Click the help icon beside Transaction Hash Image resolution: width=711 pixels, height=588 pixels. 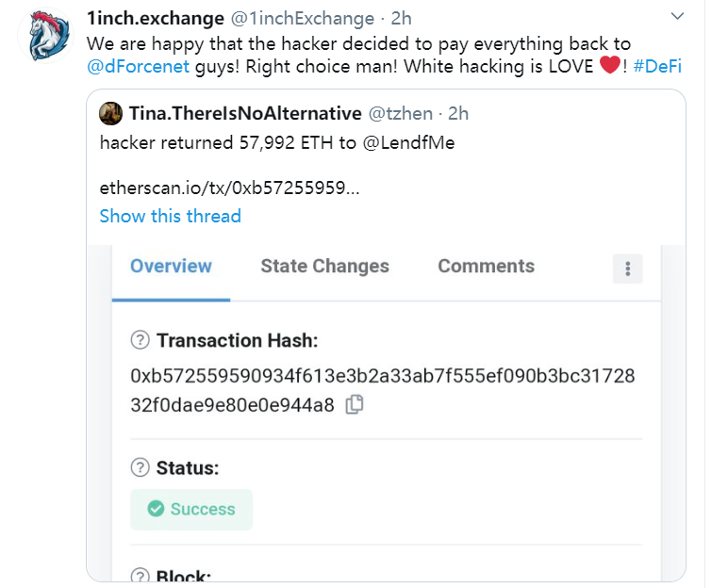click(x=141, y=340)
